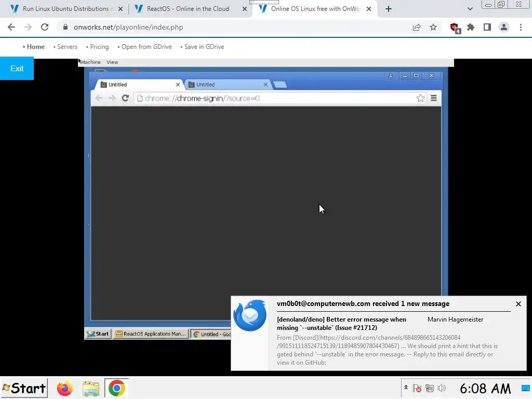Click back arrow in inner Chrome
Screen dimensions: 532x399
99,98
